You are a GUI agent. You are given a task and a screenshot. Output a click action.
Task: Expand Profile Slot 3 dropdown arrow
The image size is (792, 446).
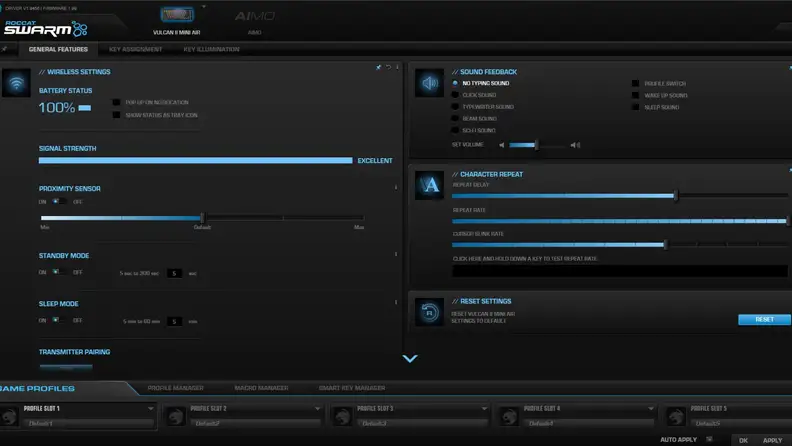click(484, 408)
